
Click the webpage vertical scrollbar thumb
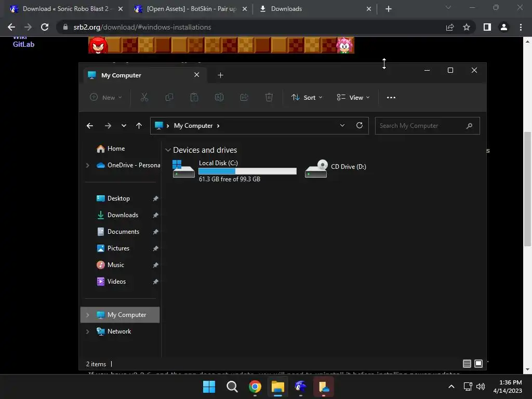[x=527, y=189]
